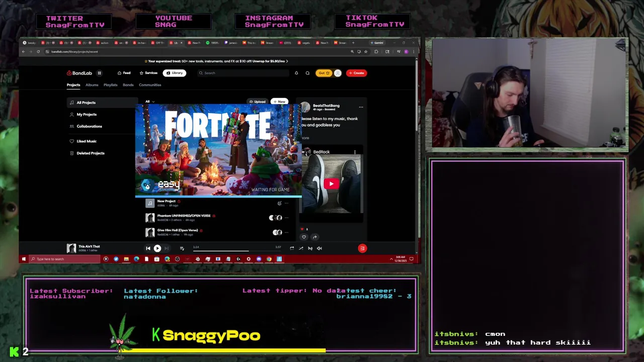Expand the All filter dropdown

[x=149, y=102]
